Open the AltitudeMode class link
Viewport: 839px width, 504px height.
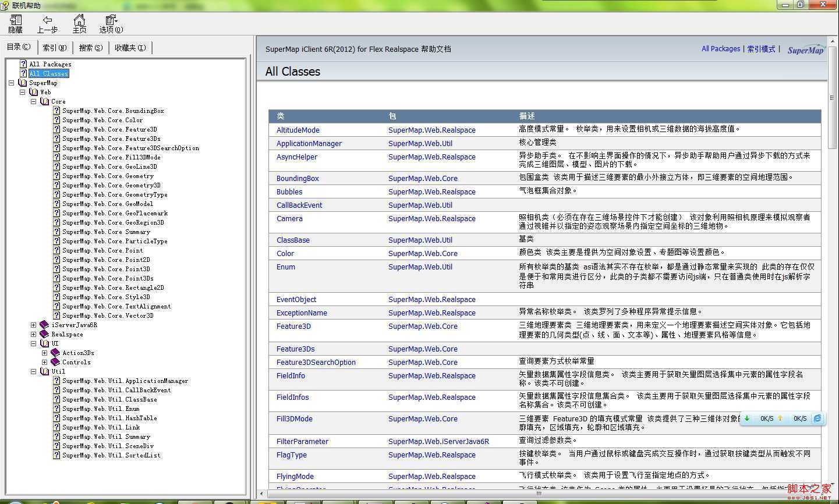pos(298,130)
